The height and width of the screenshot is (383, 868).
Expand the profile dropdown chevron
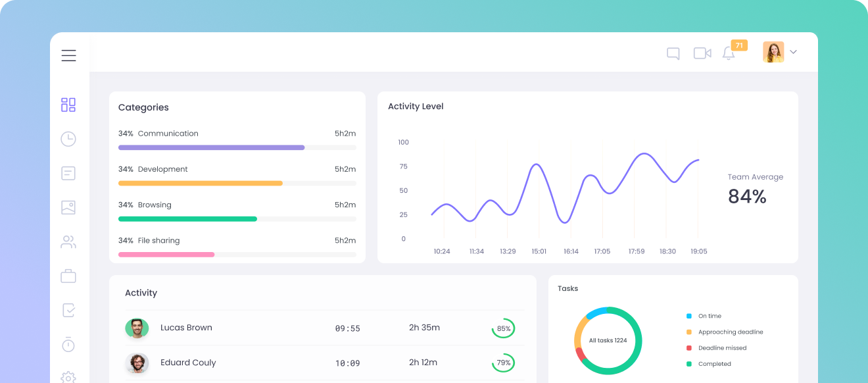(x=793, y=52)
